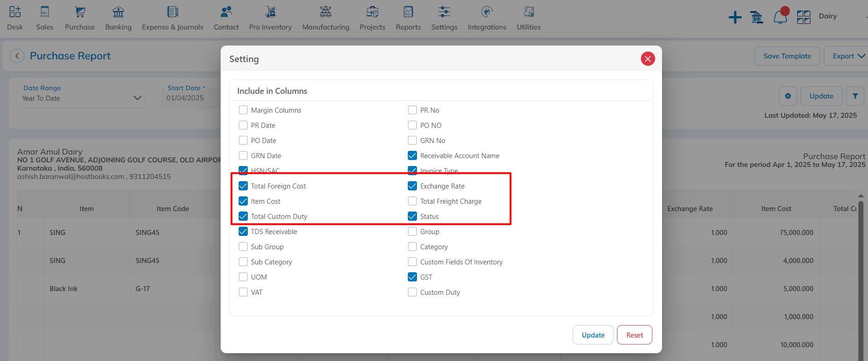The width and height of the screenshot is (868, 361).
Task: Check the Category checkbox
Action: (412, 246)
